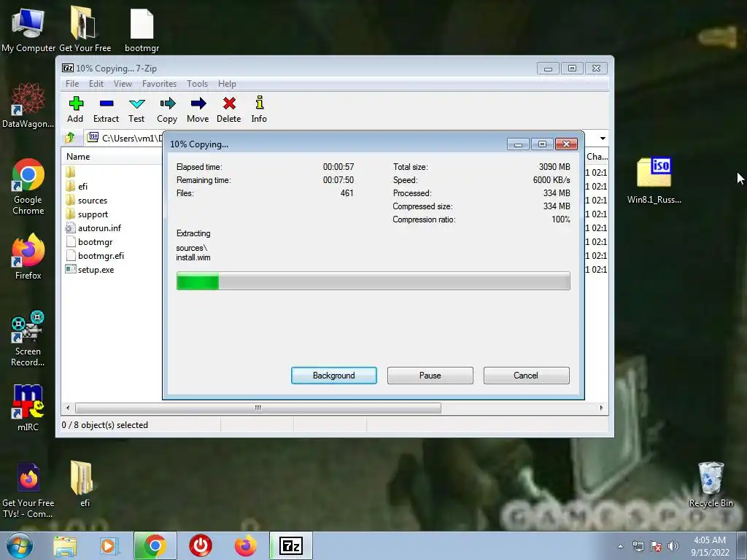This screenshot has width=747, height=560.
Task: Click the network tray icon
Action: (x=638, y=546)
